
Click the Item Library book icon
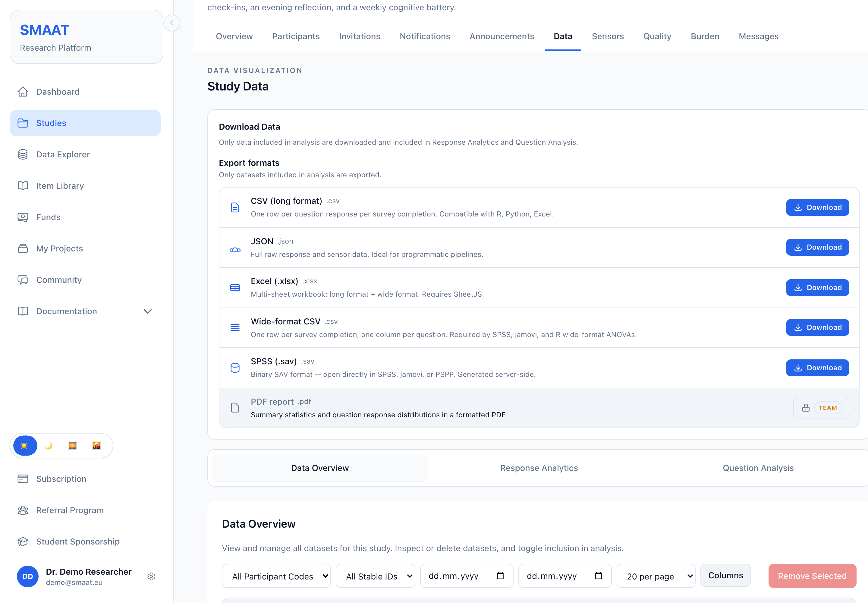23,186
